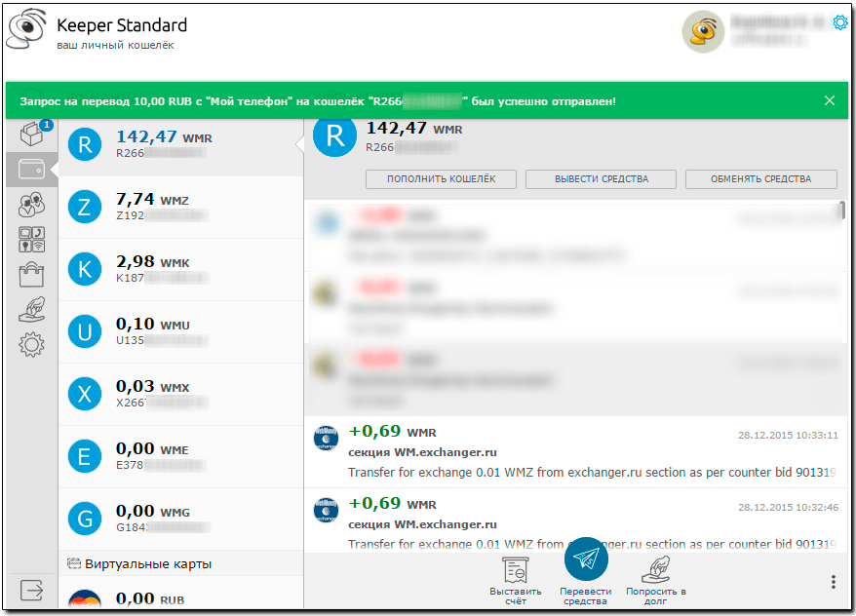The width and height of the screenshot is (856, 616).
Task: Click the large R icon in wallet detail header
Action: (334, 135)
